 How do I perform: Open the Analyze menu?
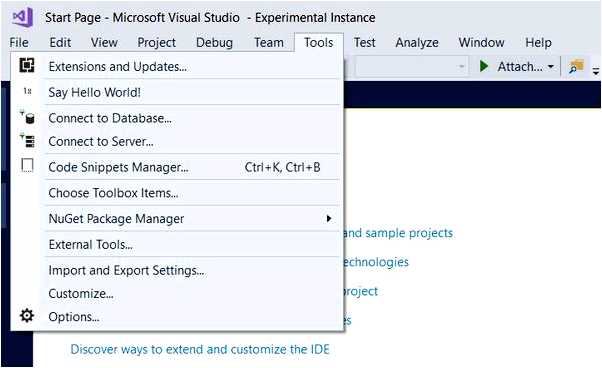click(x=417, y=42)
